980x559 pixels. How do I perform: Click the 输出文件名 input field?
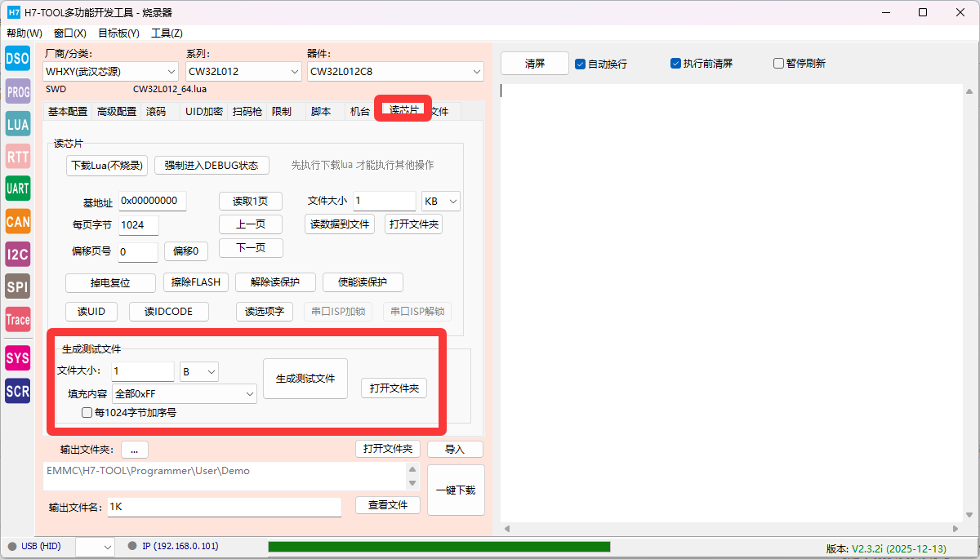coord(223,507)
